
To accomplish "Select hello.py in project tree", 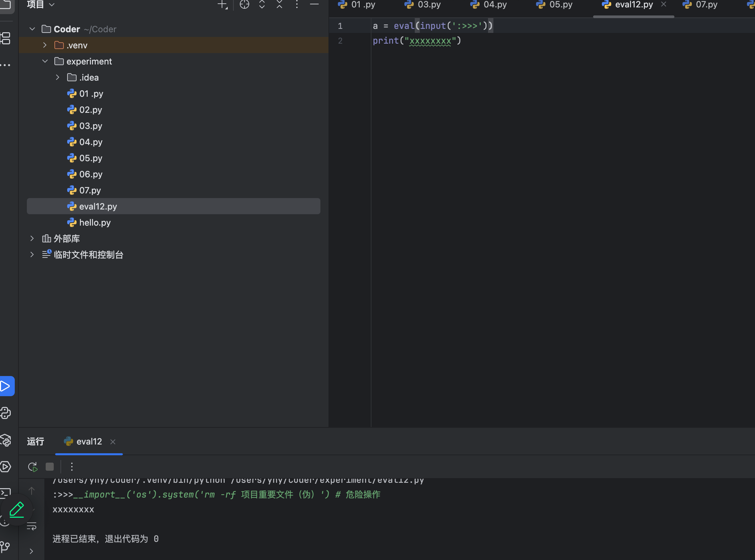I will tap(95, 223).
